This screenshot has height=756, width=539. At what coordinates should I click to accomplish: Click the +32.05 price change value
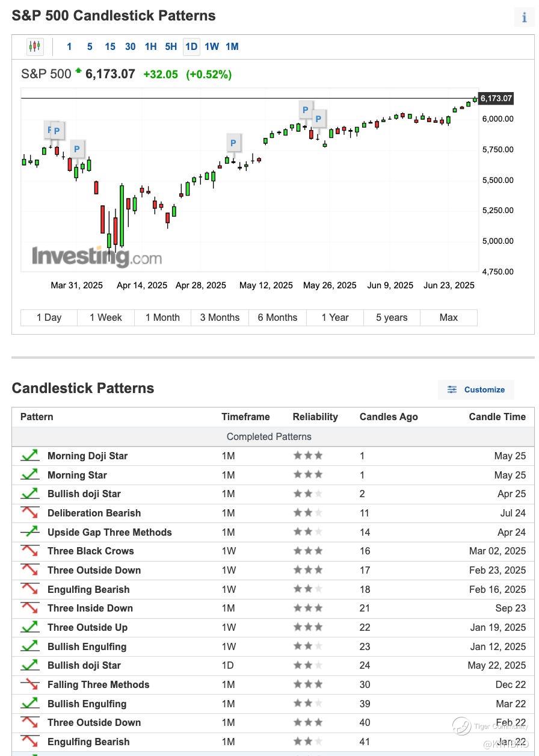click(161, 74)
